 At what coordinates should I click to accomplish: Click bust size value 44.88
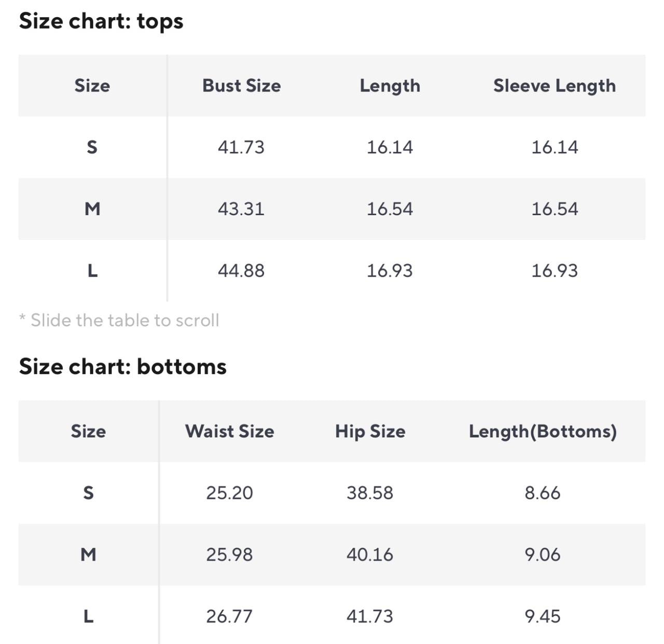click(241, 271)
